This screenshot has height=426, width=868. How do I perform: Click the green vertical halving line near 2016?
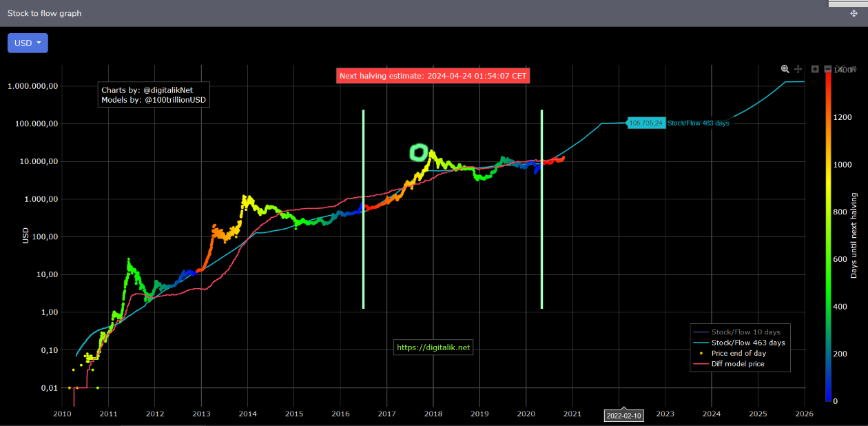363,207
